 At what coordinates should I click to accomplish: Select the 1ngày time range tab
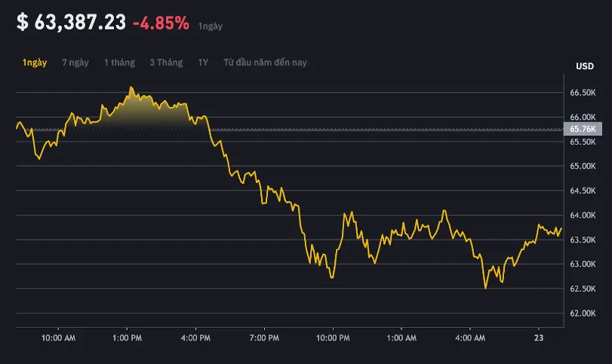click(x=35, y=63)
